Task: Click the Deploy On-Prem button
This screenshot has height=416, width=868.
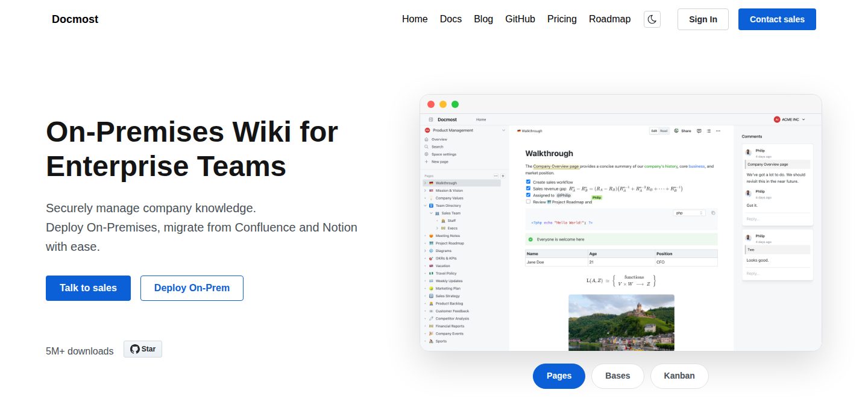Action: coord(192,288)
